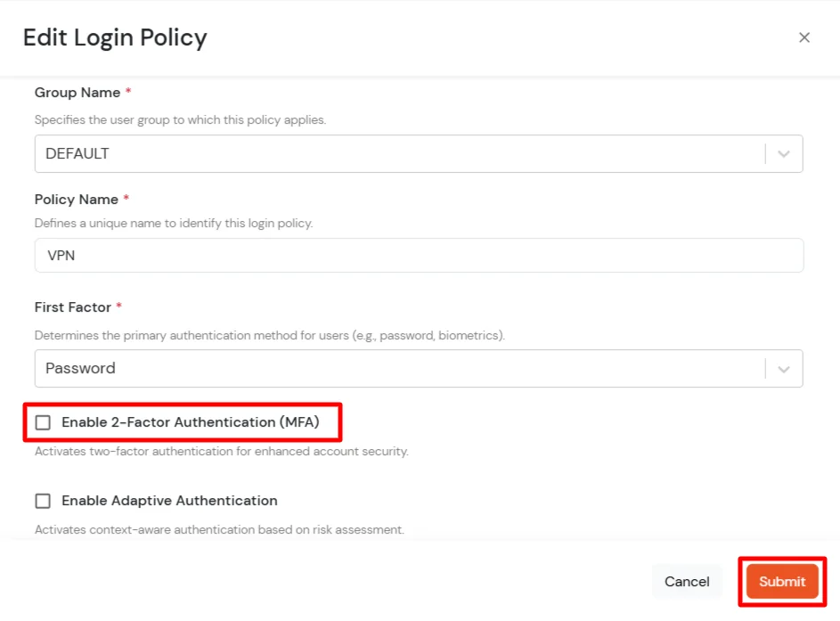The image size is (840, 621).
Task: Cancel editing the login policy
Action: tap(687, 581)
